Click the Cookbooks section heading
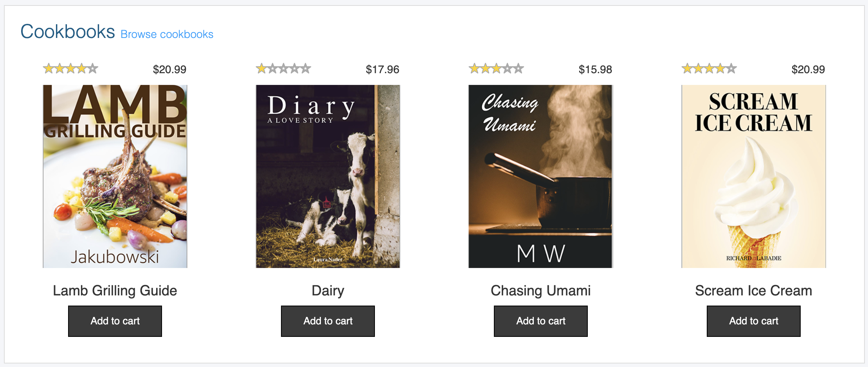The height and width of the screenshot is (367, 868). (x=68, y=31)
